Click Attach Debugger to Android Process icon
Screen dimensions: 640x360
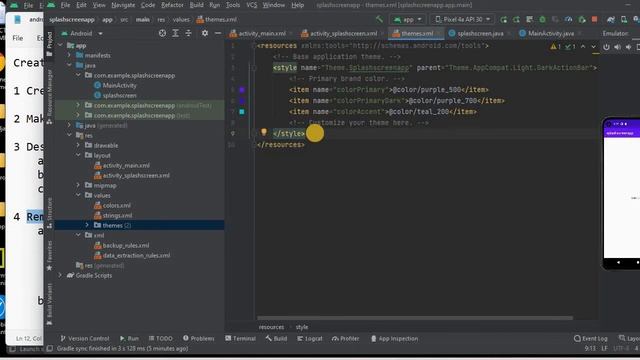click(x=582, y=19)
